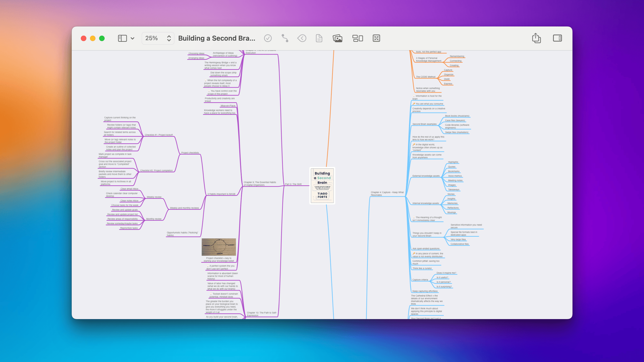Select The Hemingway Bridge node
The image size is (644, 362).
coord(220,65)
